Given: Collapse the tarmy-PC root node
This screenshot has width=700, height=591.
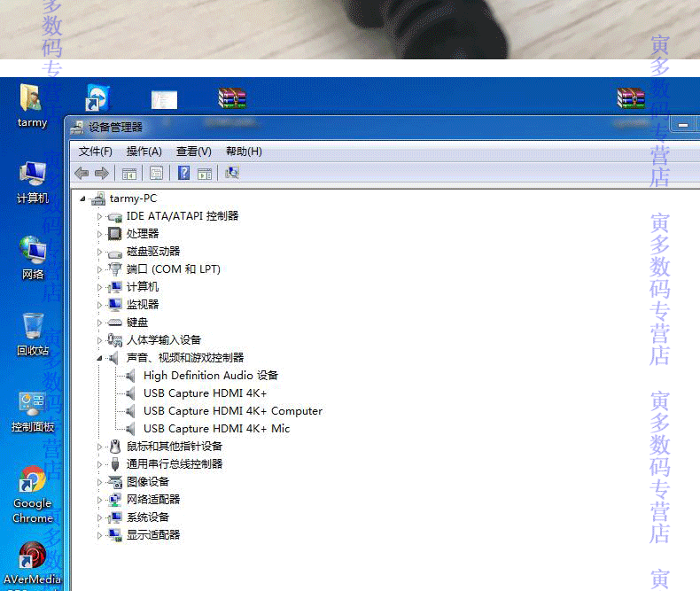Looking at the screenshot, I should [82, 199].
